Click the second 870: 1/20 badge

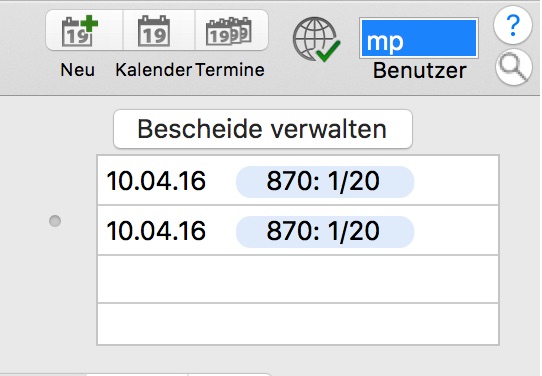click(x=325, y=232)
